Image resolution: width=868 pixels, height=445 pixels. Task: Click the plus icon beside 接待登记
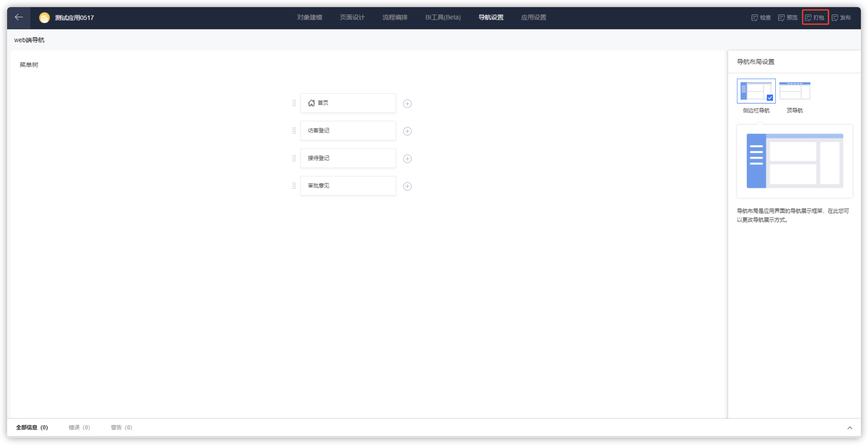click(407, 159)
